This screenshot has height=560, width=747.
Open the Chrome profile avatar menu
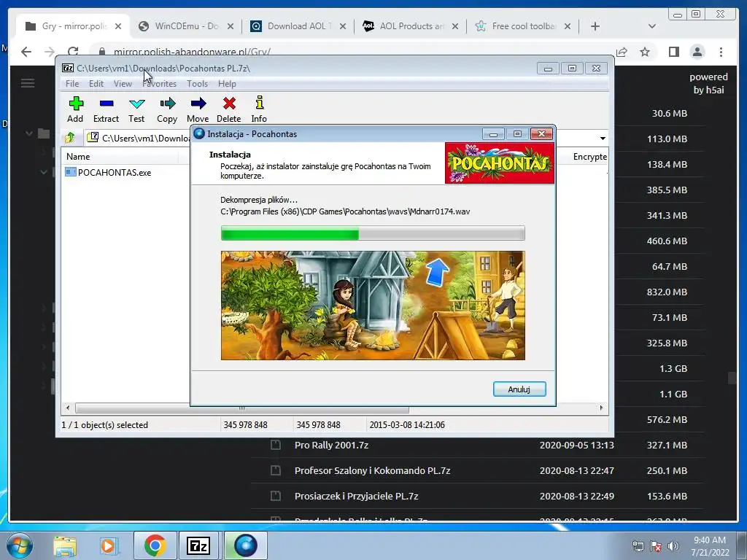click(x=697, y=52)
